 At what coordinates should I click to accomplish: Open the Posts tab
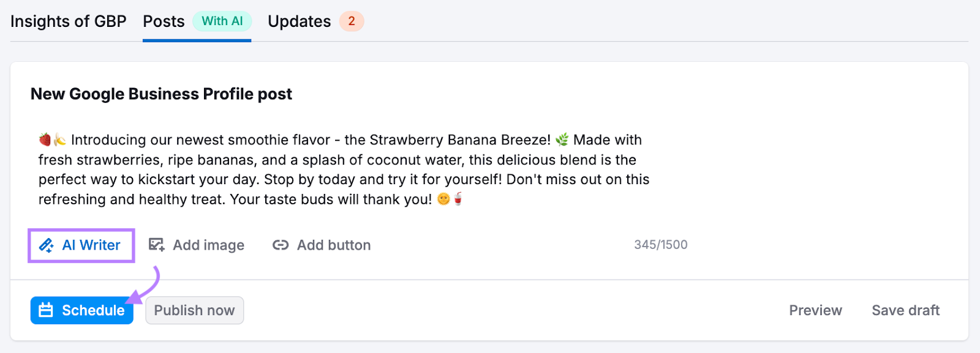pyautogui.click(x=163, y=21)
